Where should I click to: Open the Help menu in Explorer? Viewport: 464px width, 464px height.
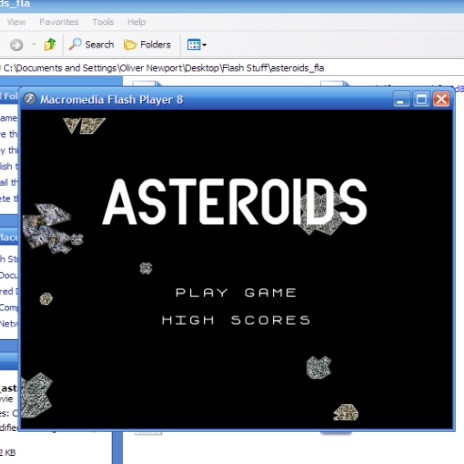pos(136,22)
